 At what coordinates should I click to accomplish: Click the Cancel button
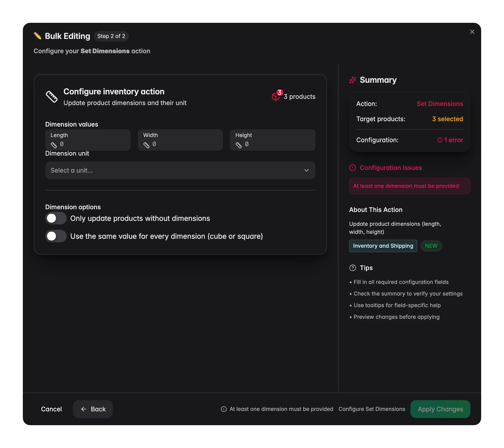(x=51, y=409)
